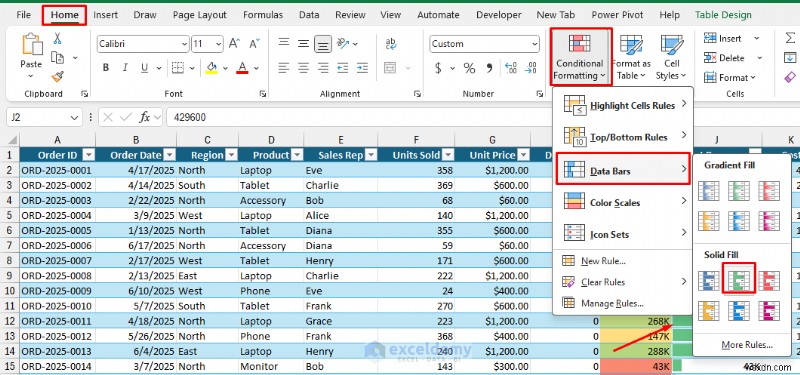The image size is (800, 375).
Task: Apply Comma Style format
Action: click(x=489, y=68)
